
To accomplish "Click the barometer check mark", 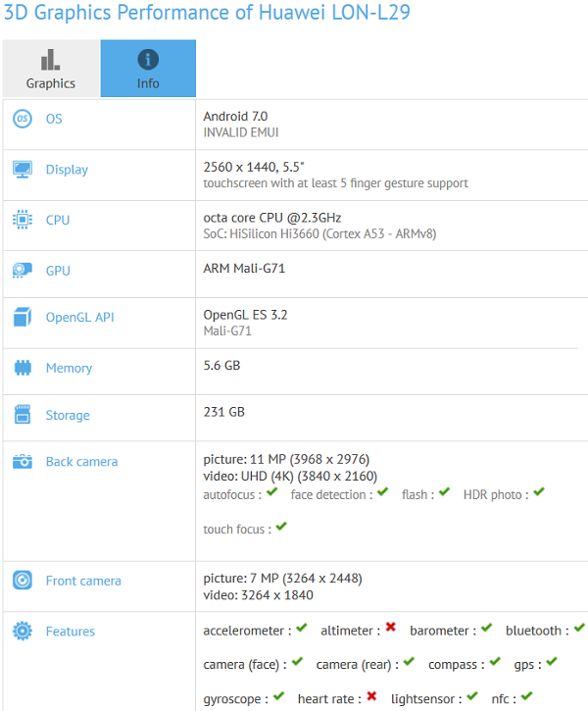I will (x=486, y=628).
